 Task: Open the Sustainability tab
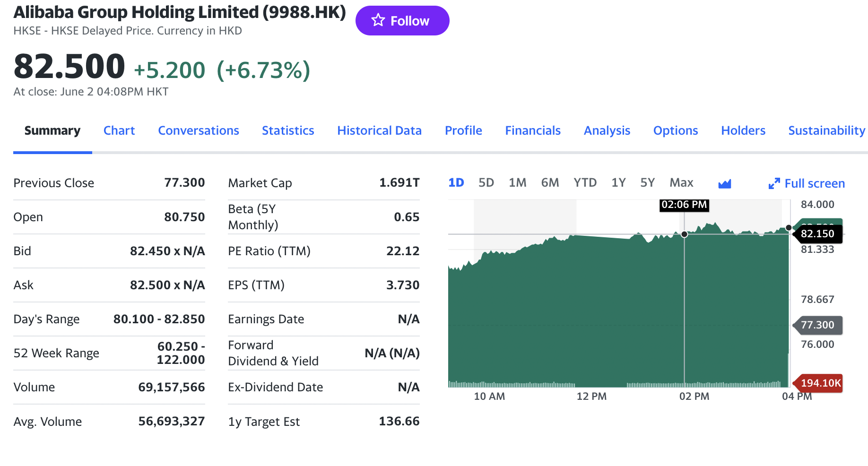[827, 130]
